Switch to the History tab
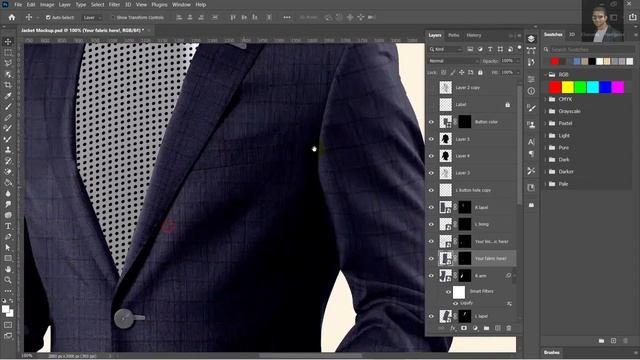The width and height of the screenshot is (640, 360). pos(474,36)
